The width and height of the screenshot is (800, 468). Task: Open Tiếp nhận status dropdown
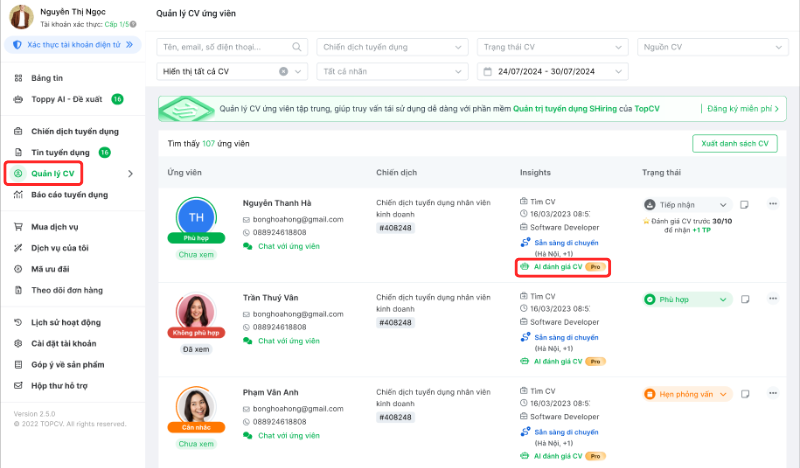pyautogui.click(x=687, y=205)
